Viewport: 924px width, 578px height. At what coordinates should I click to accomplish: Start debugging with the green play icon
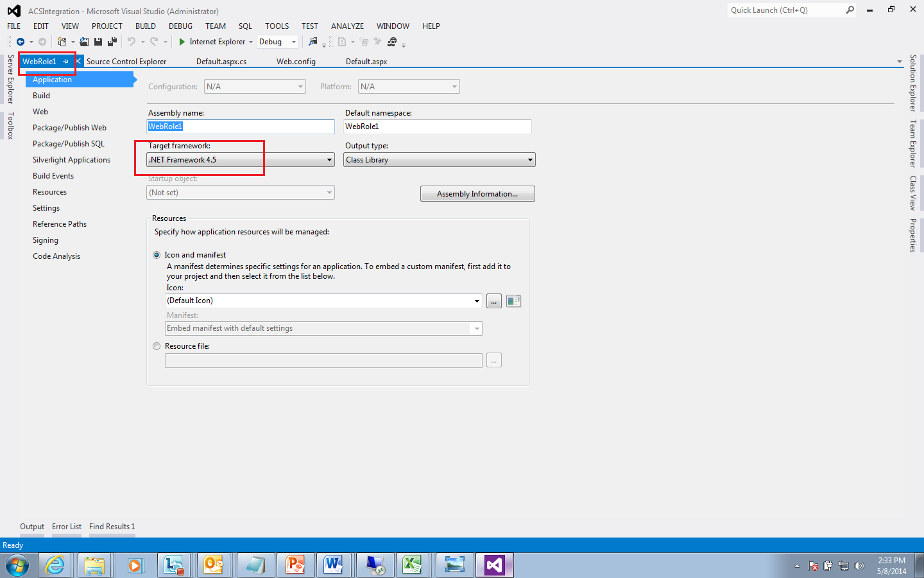(182, 42)
